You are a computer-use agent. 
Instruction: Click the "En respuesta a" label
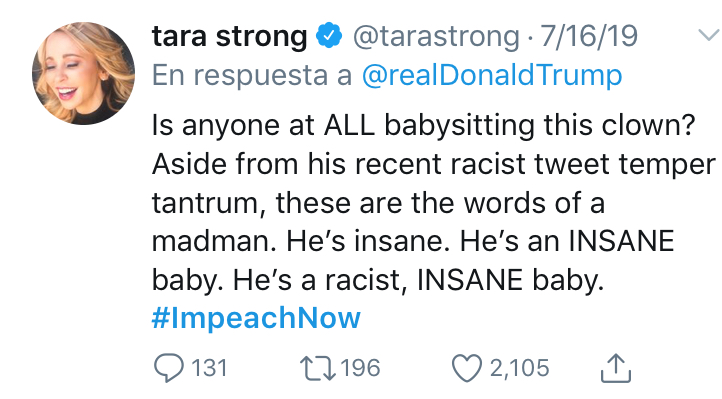[252, 75]
